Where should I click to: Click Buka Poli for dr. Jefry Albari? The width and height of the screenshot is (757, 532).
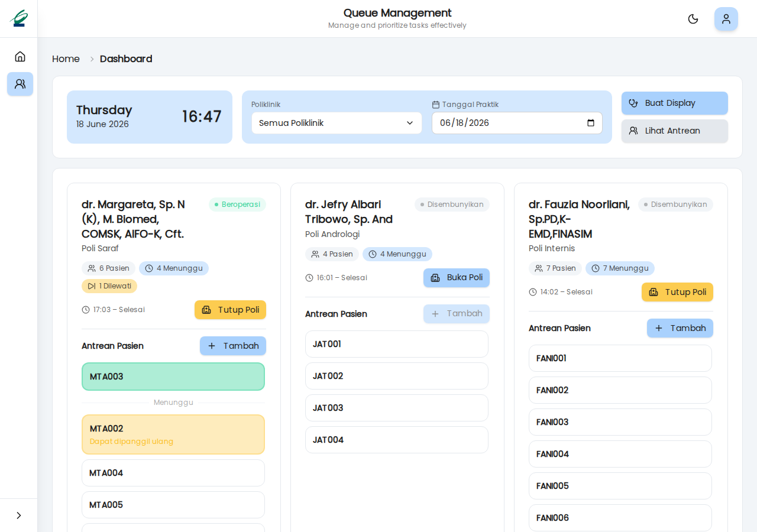point(457,278)
